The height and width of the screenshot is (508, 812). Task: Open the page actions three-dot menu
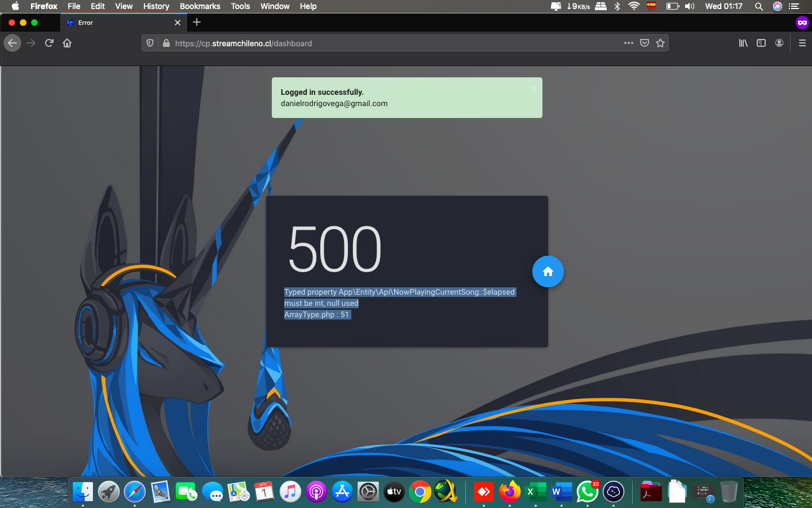[629, 43]
